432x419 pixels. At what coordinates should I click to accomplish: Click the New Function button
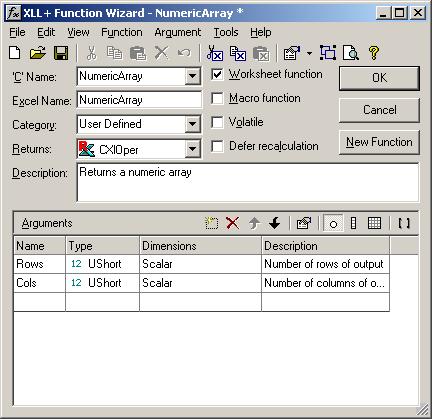(x=379, y=142)
